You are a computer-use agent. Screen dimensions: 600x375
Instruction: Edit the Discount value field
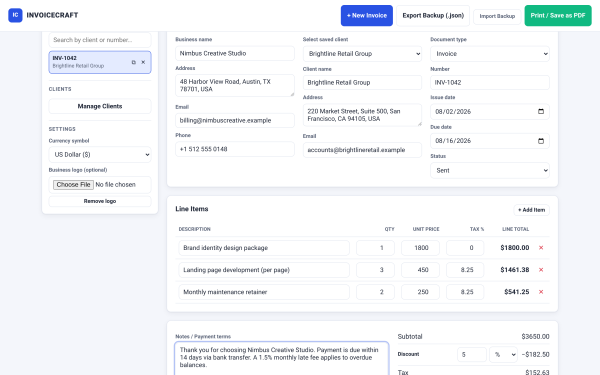coord(472,355)
